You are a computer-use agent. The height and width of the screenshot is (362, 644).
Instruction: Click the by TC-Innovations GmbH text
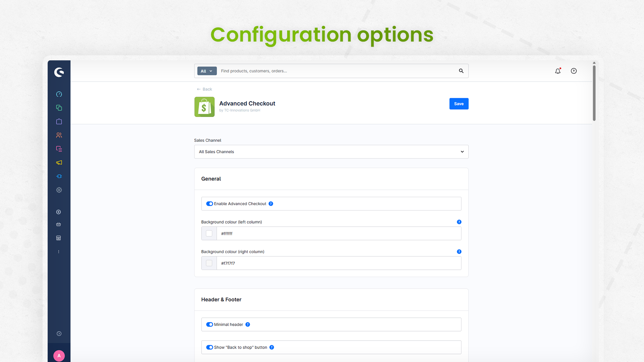[239, 110]
